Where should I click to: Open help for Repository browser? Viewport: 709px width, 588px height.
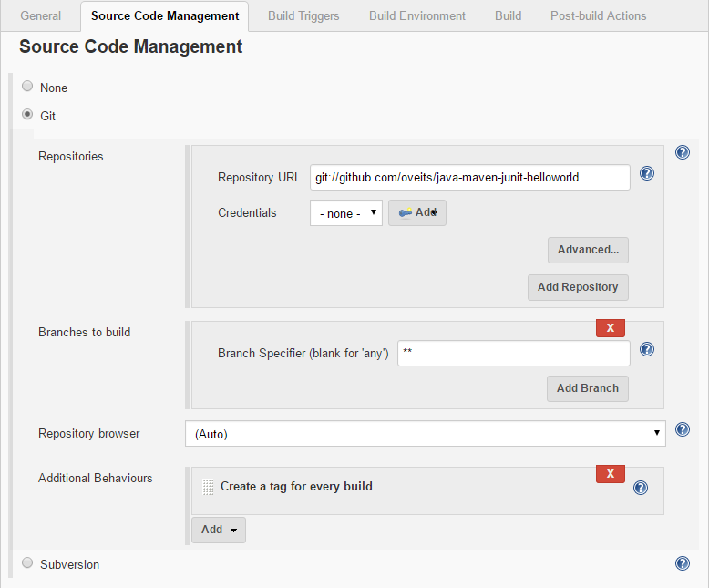pyautogui.click(x=682, y=429)
